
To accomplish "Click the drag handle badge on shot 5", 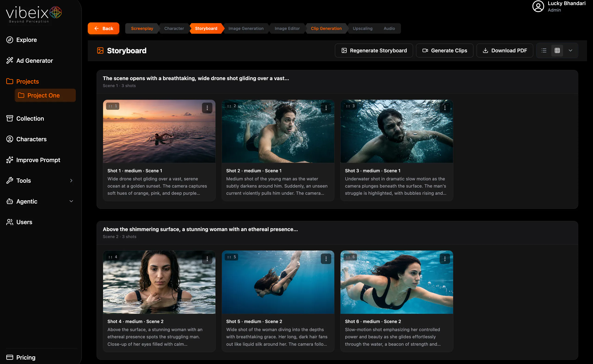I will click(231, 257).
